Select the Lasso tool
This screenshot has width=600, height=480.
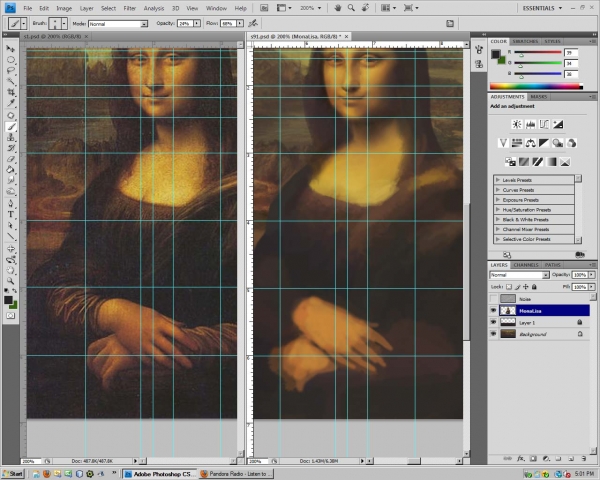(x=10, y=70)
